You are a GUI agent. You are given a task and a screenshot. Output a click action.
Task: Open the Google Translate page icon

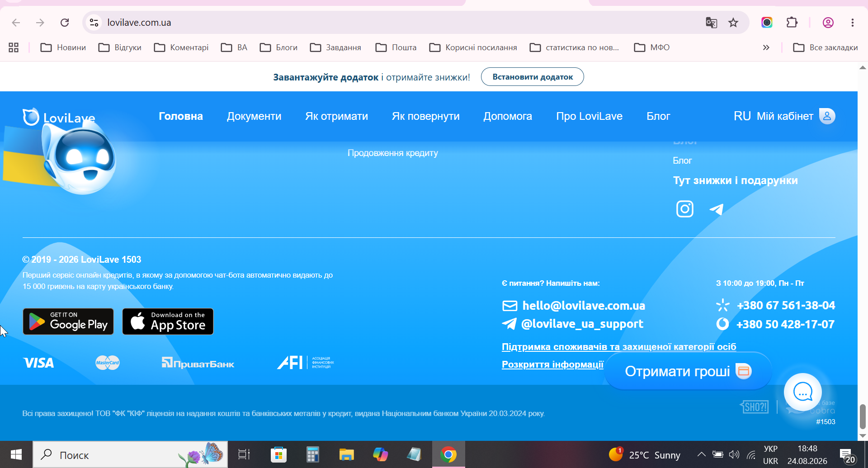click(x=712, y=23)
